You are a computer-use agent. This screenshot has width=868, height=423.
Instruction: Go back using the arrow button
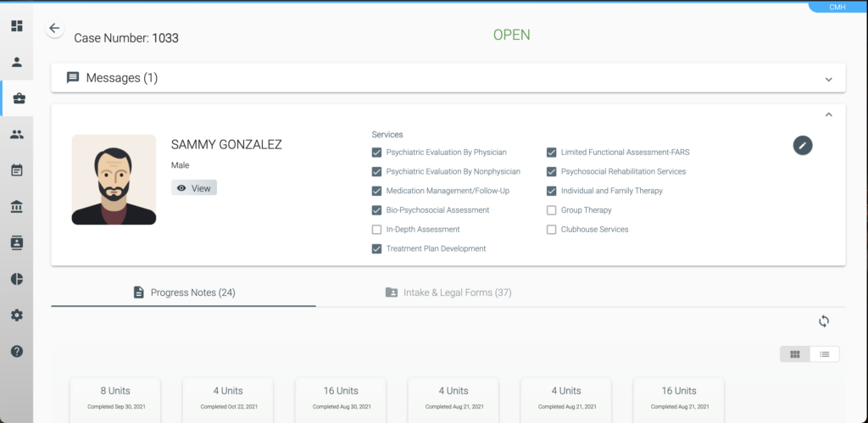[54, 28]
